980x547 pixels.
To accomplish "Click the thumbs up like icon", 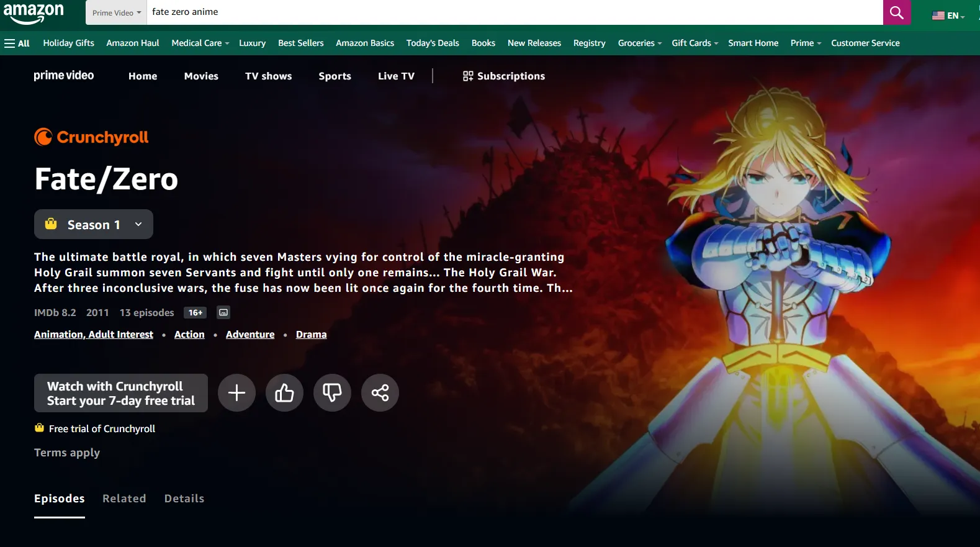I will (284, 392).
